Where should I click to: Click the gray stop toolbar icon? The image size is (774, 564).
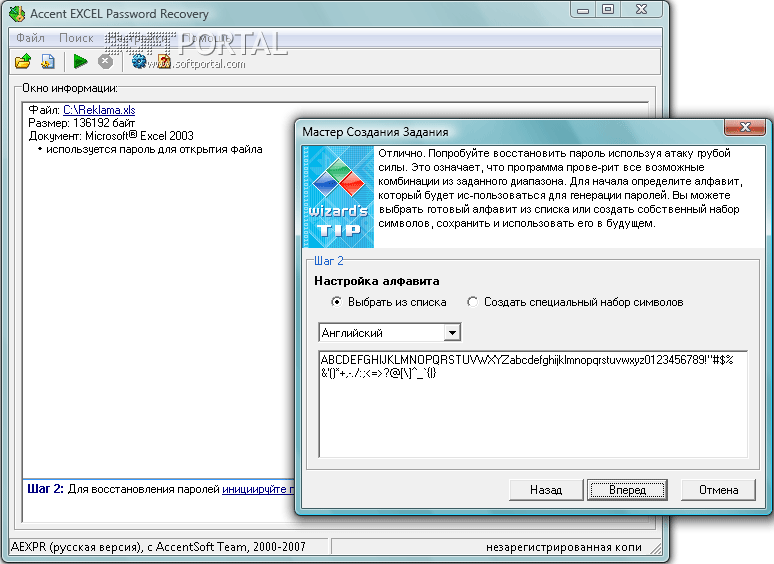pos(105,61)
